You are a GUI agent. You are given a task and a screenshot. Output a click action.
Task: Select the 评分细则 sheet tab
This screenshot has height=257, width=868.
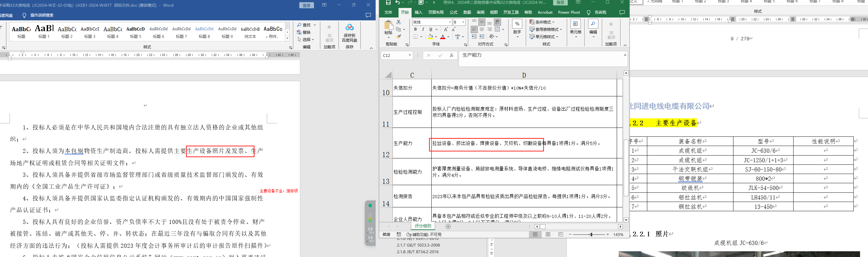tap(422, 226)
